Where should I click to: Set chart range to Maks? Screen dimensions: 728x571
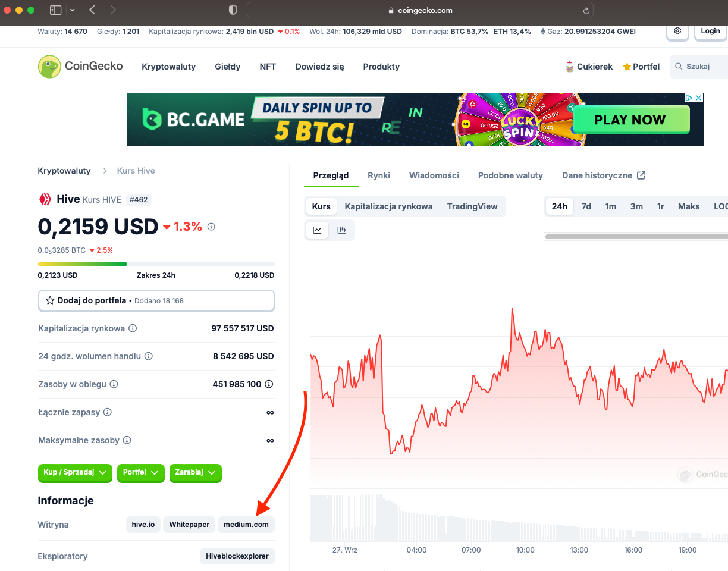[x=689, y=206]
